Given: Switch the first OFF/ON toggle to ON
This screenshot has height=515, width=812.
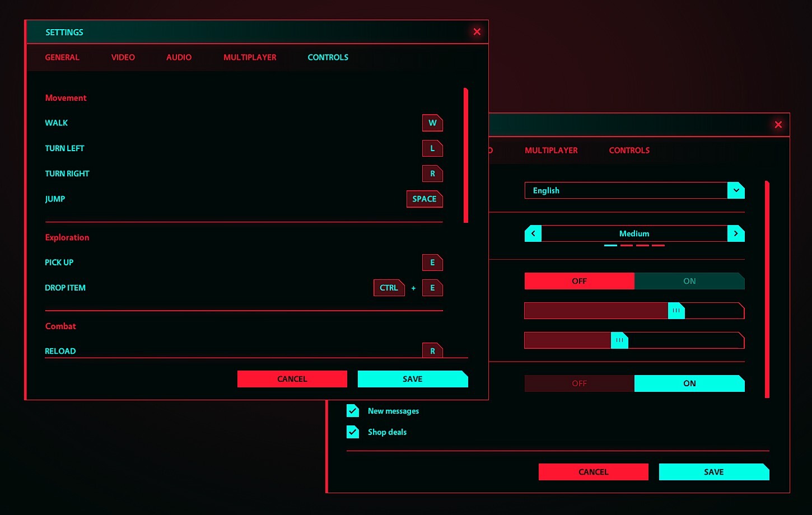Looking at the screenshot, I should click(x=689, y=280).
